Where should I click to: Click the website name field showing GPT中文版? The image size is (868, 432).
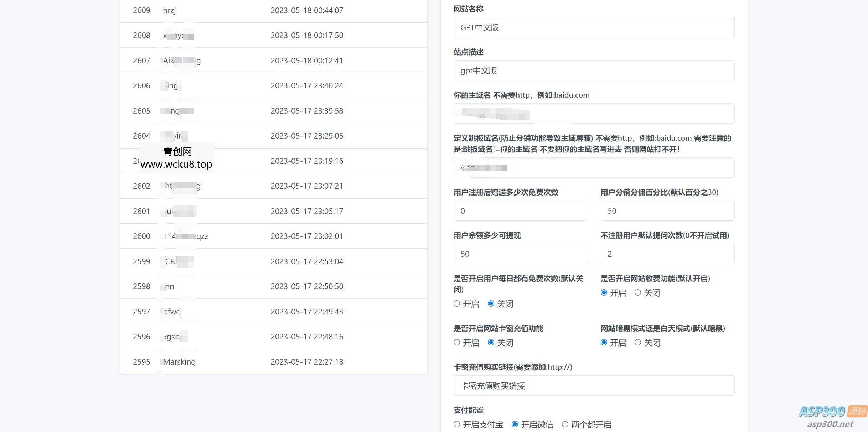[x=593, y=27]
